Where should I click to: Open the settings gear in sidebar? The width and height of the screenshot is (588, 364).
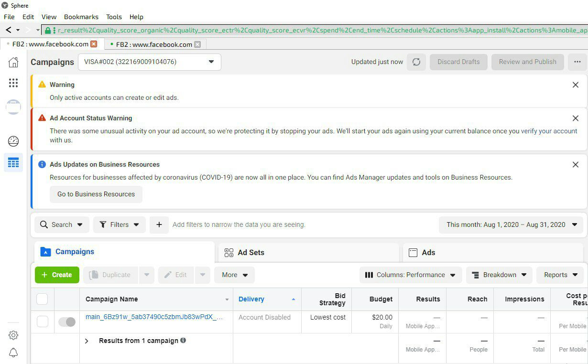(13, 335)
